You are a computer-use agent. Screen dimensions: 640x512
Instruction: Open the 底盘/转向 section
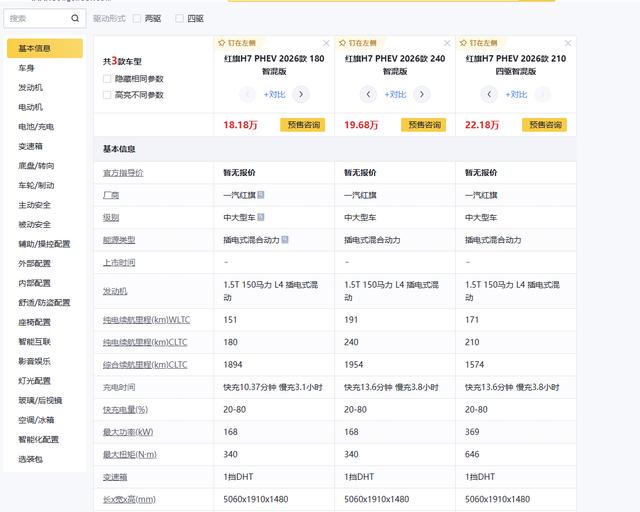click(x=36, y=166)
